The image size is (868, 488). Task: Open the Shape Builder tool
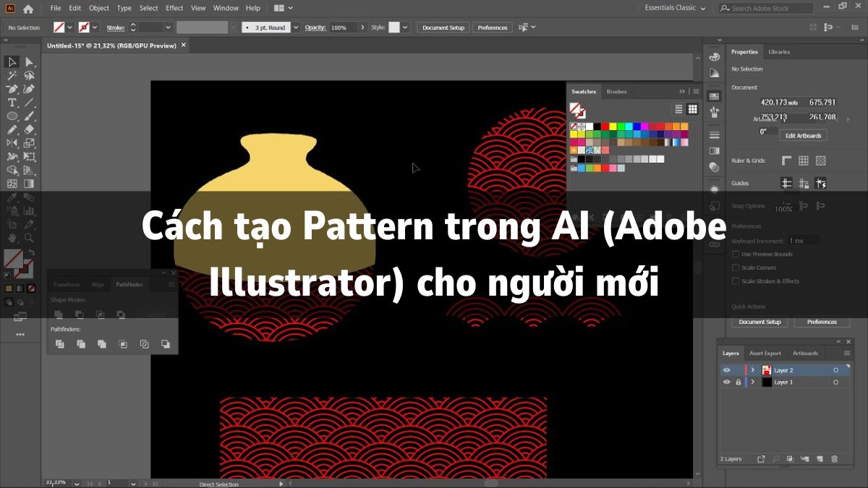click(x=12, y=169)
